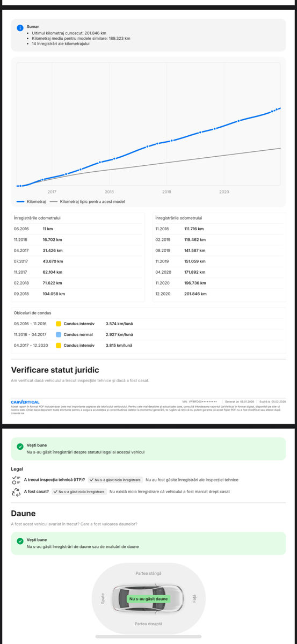Click the green checkmark in damage banner

click(x=20, y=541)
